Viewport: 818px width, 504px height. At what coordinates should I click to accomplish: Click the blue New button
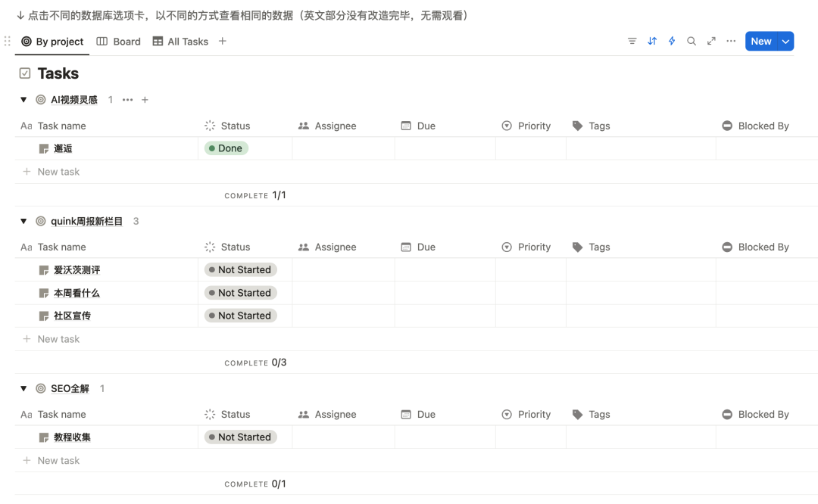point(761,41)
